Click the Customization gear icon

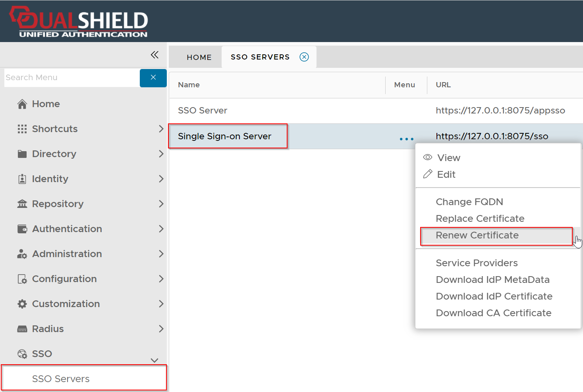[22, 304]
